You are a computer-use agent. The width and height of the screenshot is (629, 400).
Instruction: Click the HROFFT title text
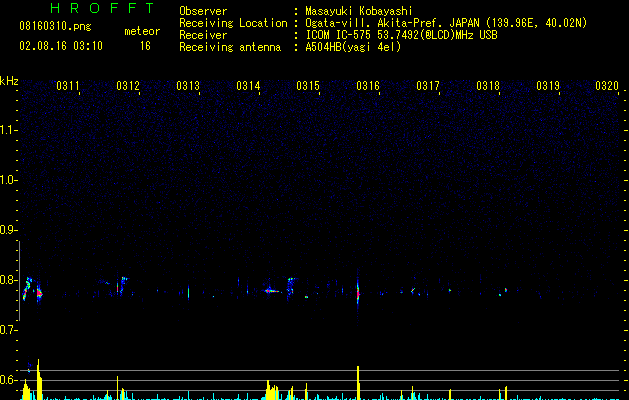point(102,8)
